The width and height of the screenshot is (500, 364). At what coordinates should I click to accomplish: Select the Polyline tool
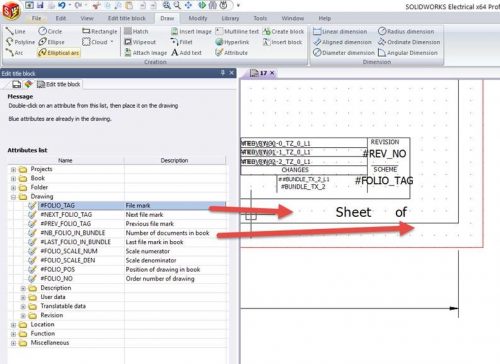pos(20,42)
